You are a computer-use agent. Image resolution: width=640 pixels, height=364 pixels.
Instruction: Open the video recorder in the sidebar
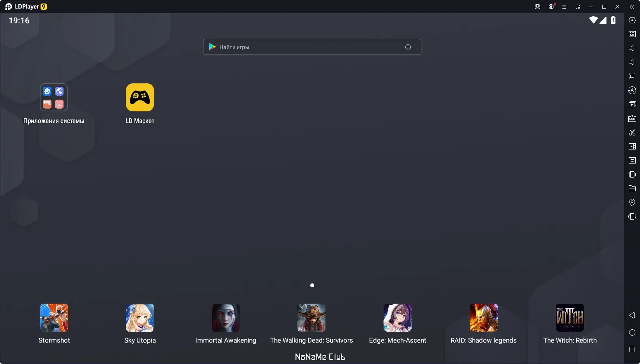[x=632, y=146]
